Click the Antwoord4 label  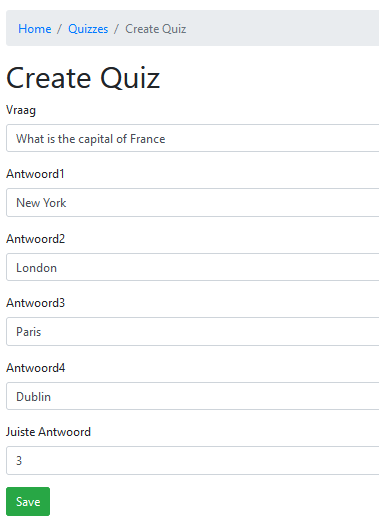tap(35, 368)
